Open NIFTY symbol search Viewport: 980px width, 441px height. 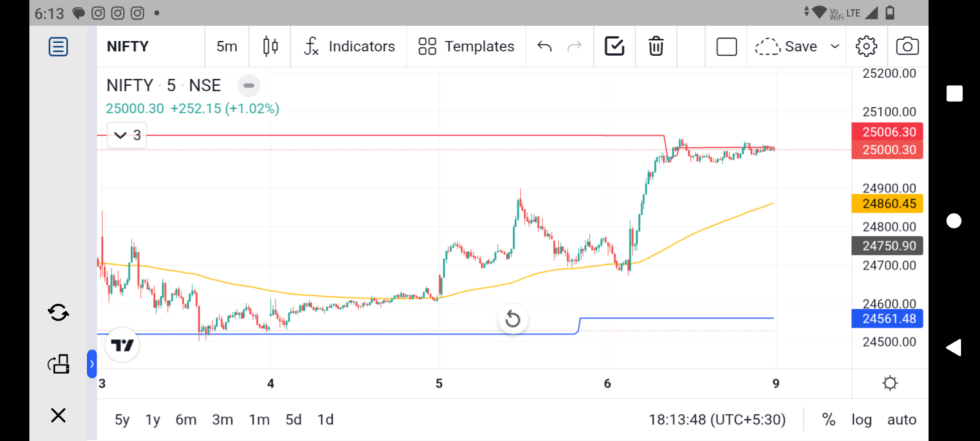pyautogui.click(x=128, y=47)
